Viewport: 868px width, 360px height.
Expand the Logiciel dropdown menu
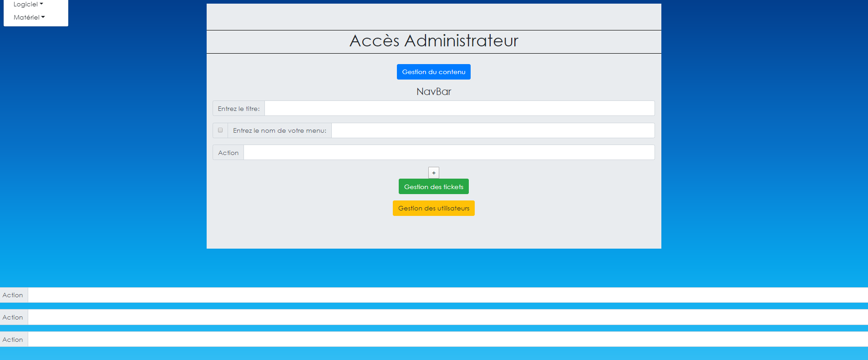click(x=28, y=5)
